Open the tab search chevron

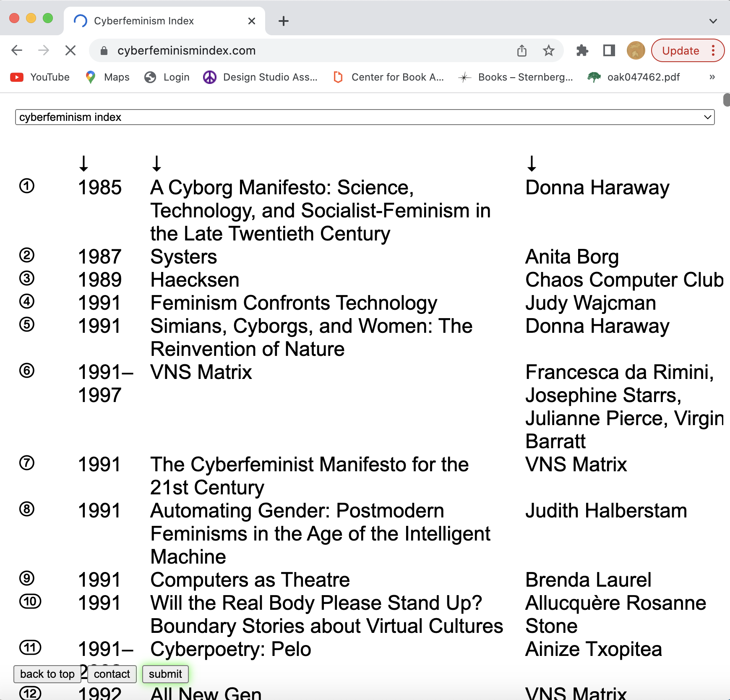pos(713,21)
